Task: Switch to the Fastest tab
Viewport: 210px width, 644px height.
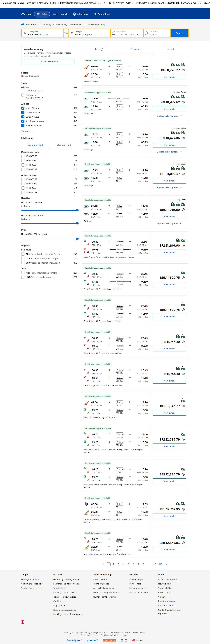Action: pyautogui.click(x=171, y=49)
